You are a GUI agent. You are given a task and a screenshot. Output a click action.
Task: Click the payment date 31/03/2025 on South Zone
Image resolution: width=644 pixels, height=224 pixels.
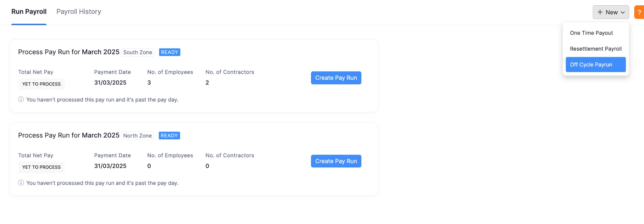110,82
